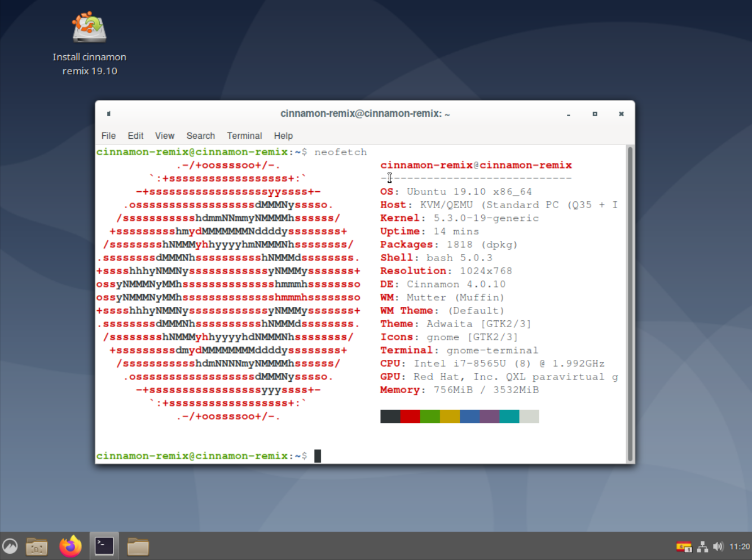Viewport: 752px width, 560px height.
Task: Open the terminal window menu icon in titlebar
Action: coord(109,114)
